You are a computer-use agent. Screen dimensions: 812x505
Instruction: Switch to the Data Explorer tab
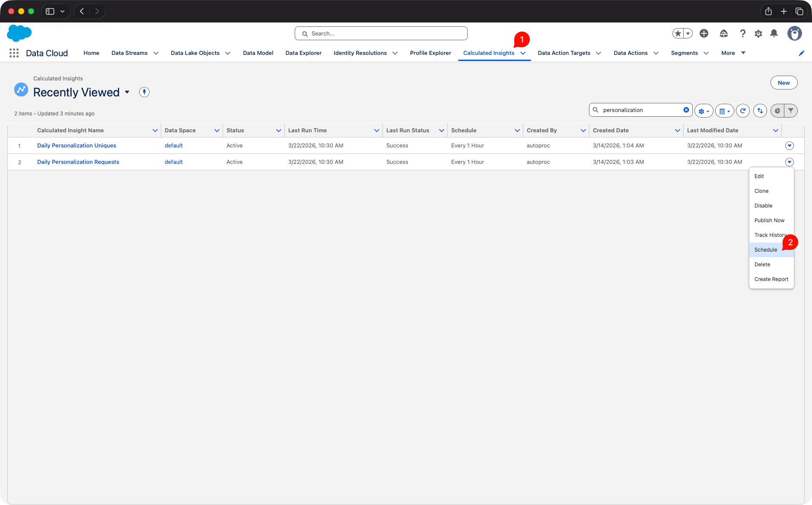pos(303,53)
